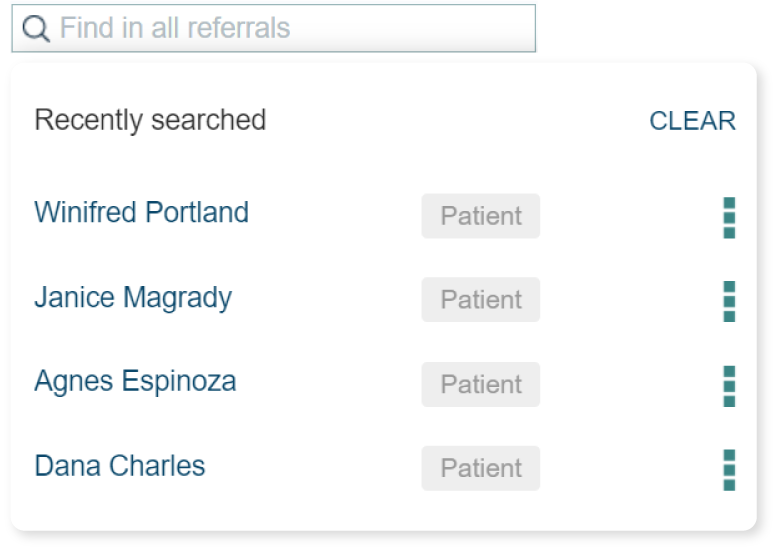The image size is (777, 551).
Task: Click the Recently searched heading
Action: coord(150,120)
